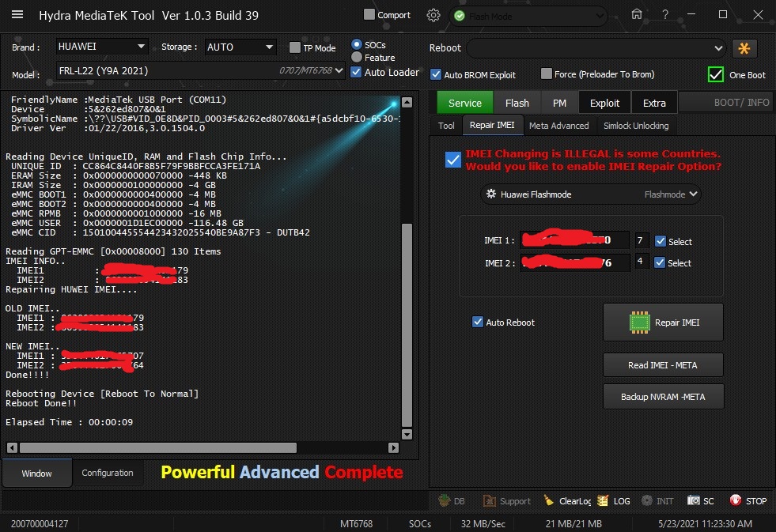Open the Meta Advanced sub-tab
This screenshot has height=532, width=776.
click(x=558, y=126)
